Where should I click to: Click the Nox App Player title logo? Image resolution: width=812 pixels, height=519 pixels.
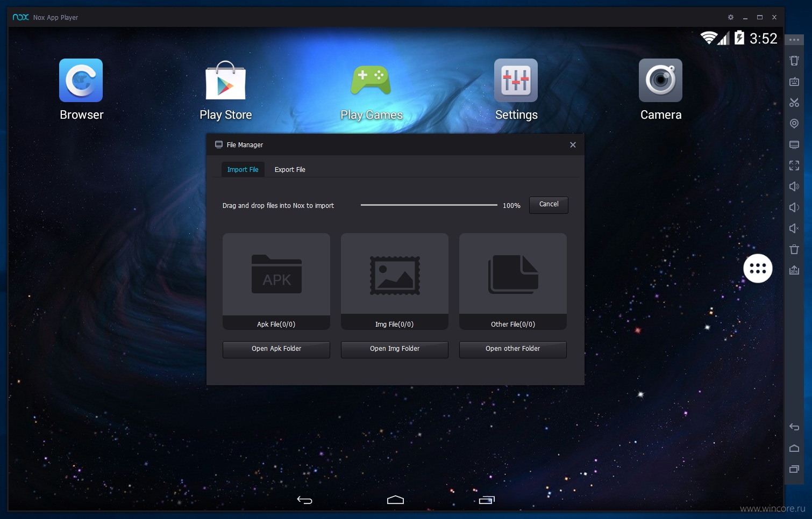pyautogui.click(x=21, y=17)
